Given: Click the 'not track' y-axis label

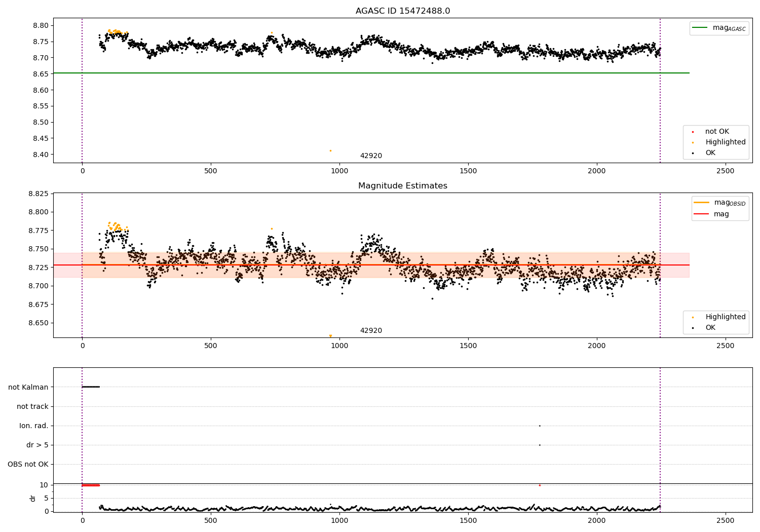Looking at the screenshot, I should tap(32, 407).
